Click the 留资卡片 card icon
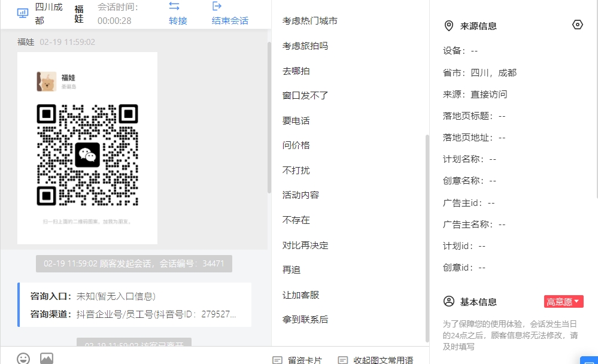598x364 pixels. tap(277, 360)
